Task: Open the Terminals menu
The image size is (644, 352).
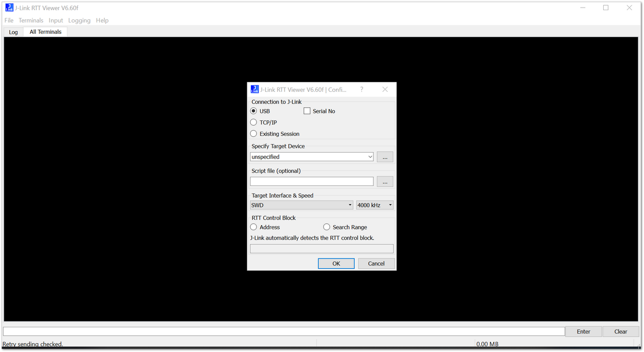Action: tap(31, 20)
